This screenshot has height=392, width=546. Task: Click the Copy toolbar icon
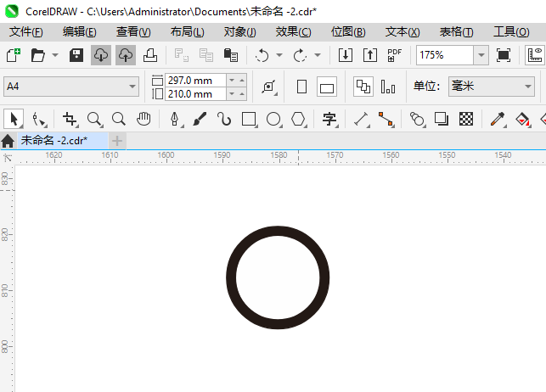206,55
